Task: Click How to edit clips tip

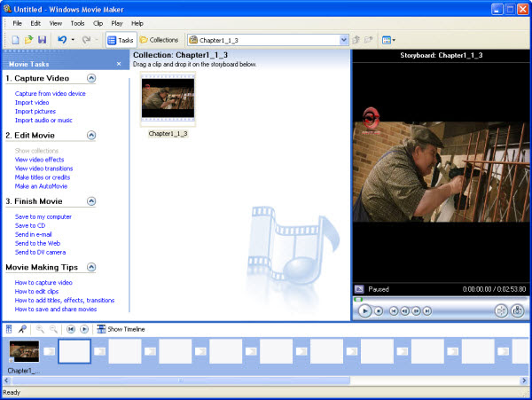Action: point(36,292)
